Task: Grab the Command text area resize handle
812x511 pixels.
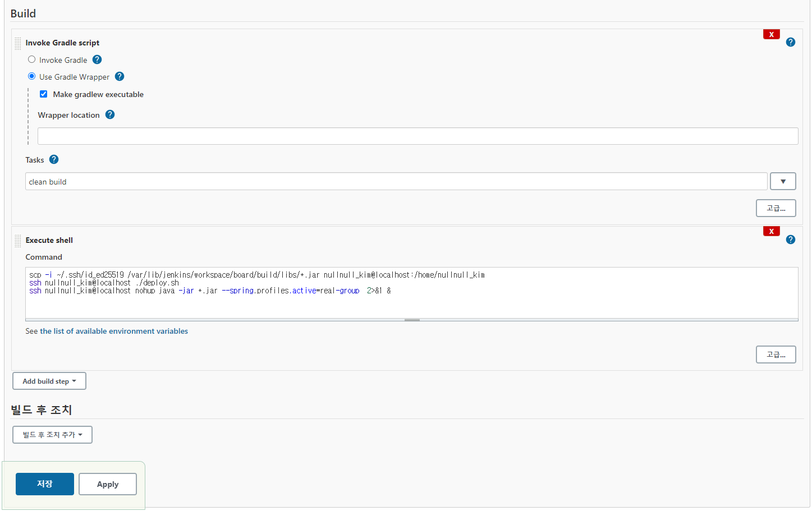Action: tap(412, 320)
